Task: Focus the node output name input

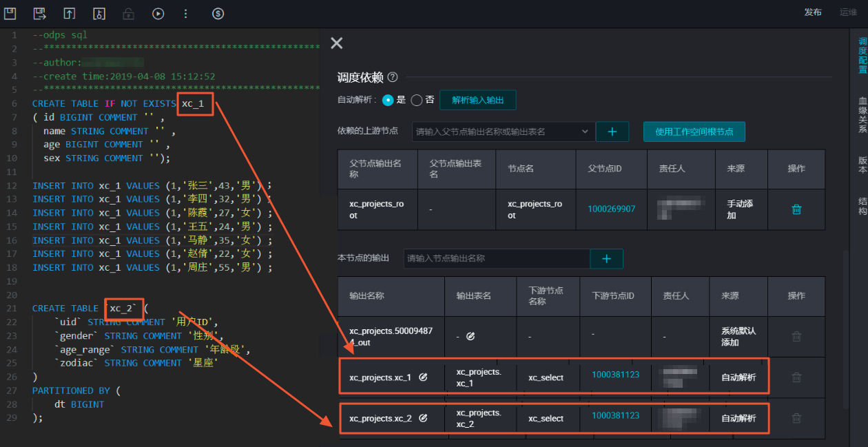Action: pyautogui.click(x=497, y=258)
